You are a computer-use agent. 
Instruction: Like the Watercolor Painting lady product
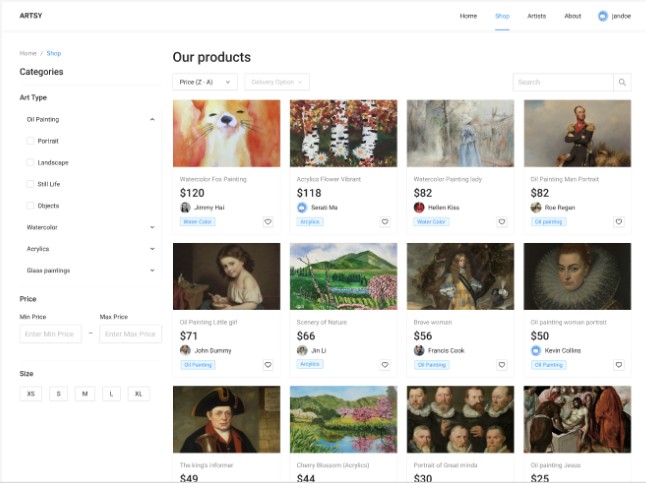tap(502, 222)
